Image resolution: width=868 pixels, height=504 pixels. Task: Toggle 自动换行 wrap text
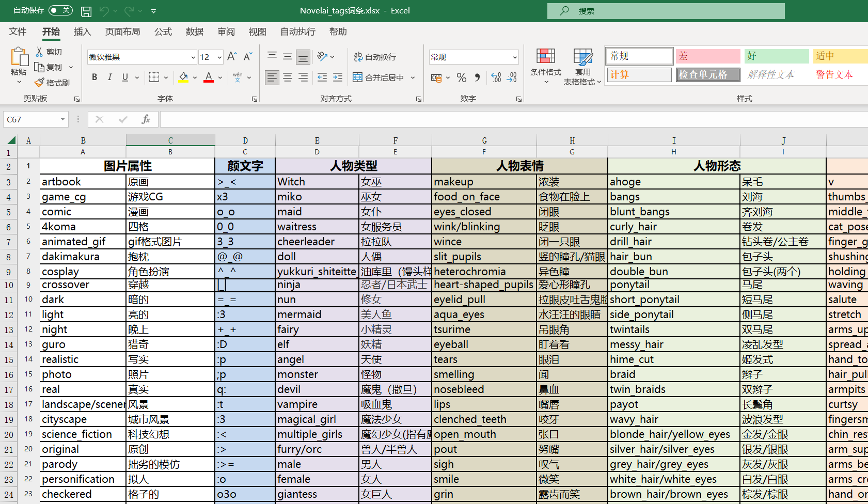[x=375, y=57]
